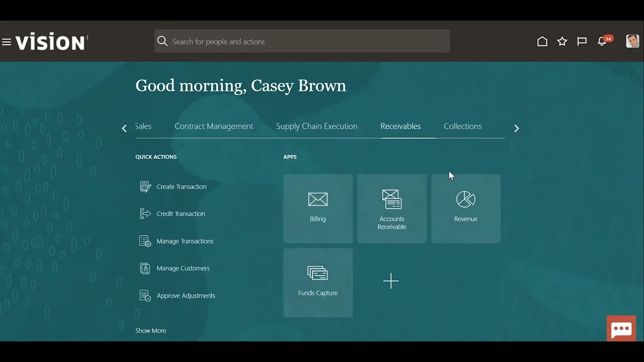Click the Credit Transaction icon
Screen dimensions: 644x362
pyautogui.click(x=145, y=214)
